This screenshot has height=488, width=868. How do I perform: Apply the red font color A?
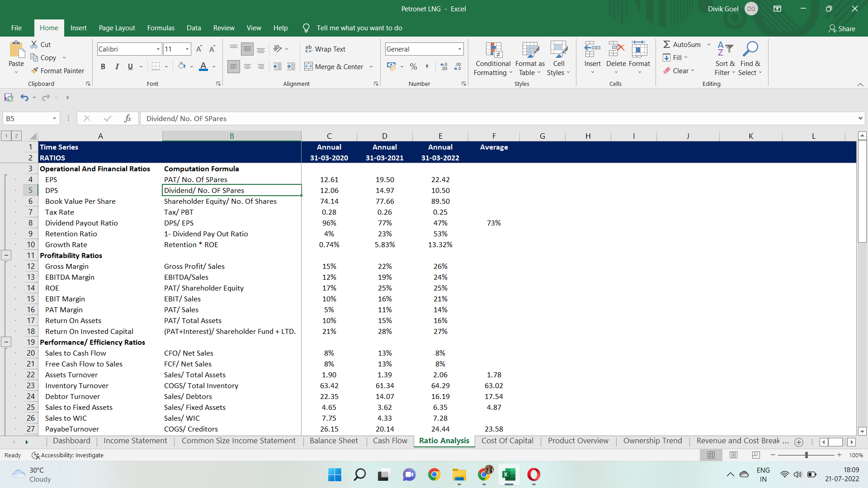tap(203, 66)
